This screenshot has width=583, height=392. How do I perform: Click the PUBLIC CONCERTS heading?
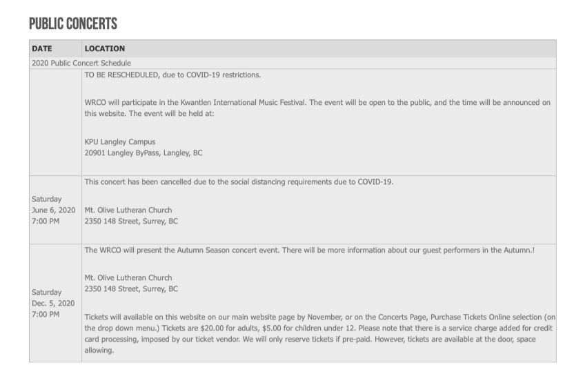click(x=73, y=24)
